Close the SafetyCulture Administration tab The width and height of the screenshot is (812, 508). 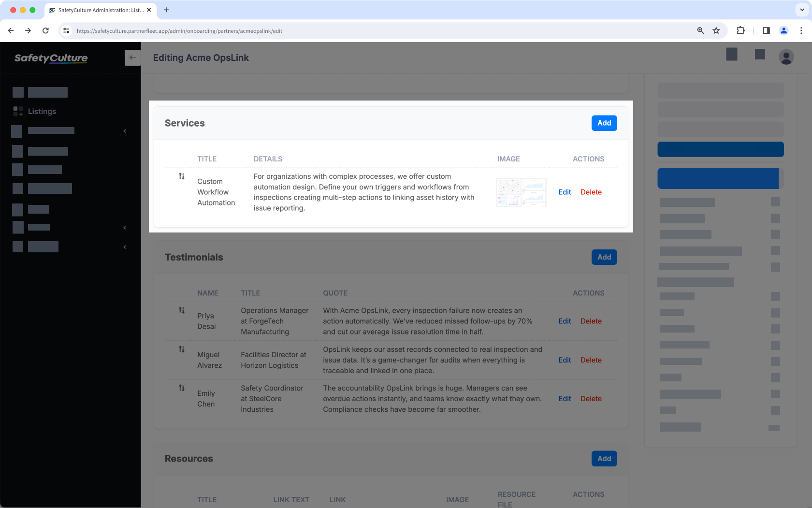(x=149, y=10)
